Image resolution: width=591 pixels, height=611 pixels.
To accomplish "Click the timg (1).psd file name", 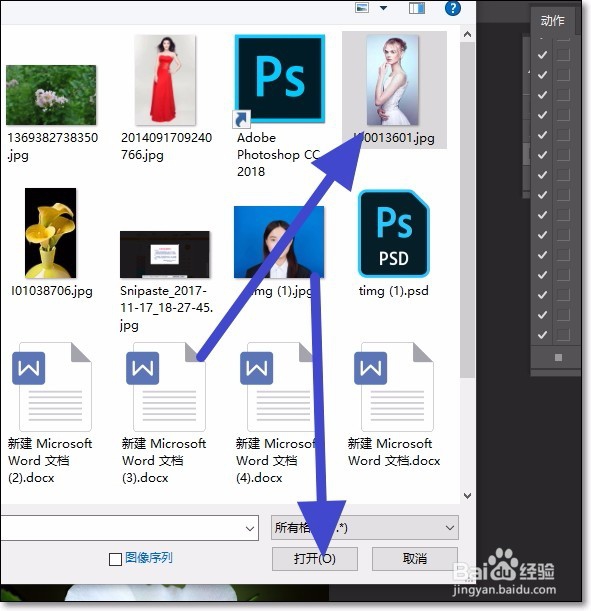I will pyautogui.click(x=393, y=291).
